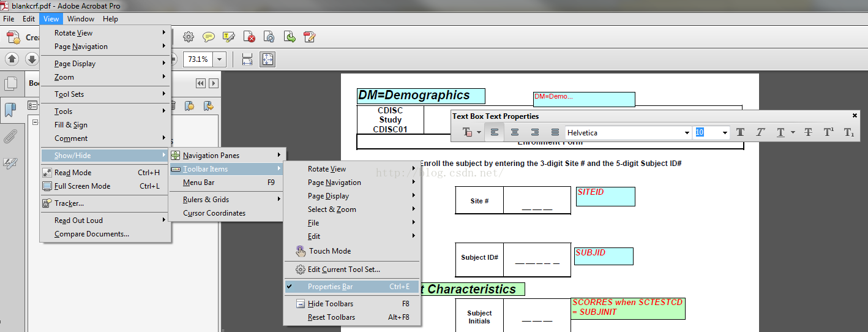Viewport: 868px width, 332px height.
Task: Click the expand current bookmark icon
Action: pyautogui.click(x=208, y=105)
